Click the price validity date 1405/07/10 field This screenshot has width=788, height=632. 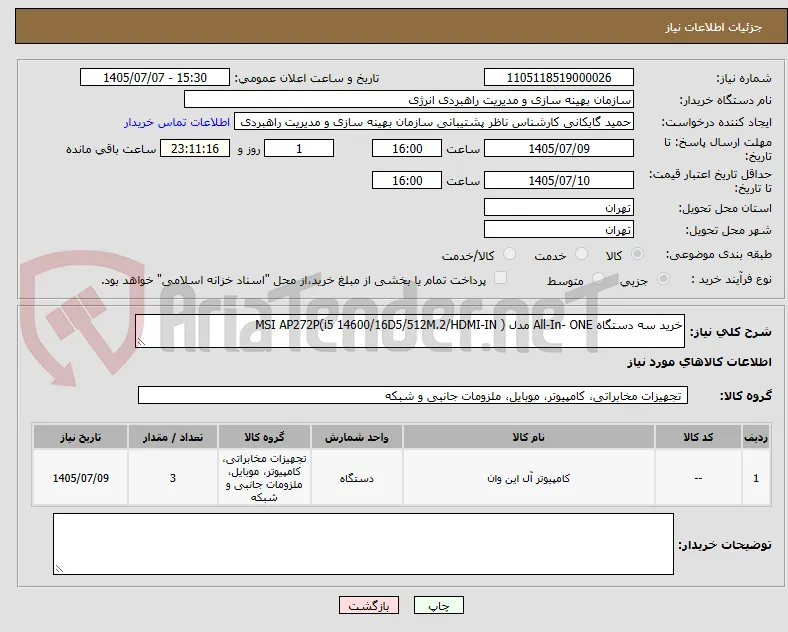pyautogui.click(x=559, y=180)
